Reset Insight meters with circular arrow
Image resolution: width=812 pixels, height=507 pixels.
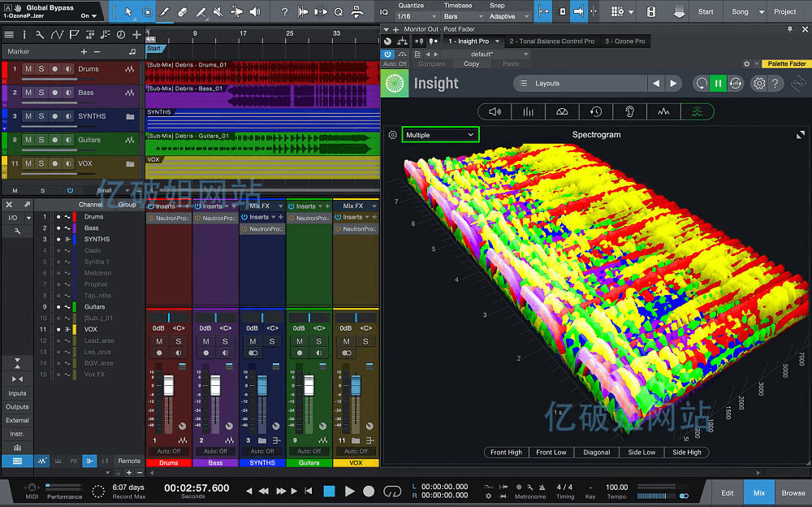tap(702, 83)
